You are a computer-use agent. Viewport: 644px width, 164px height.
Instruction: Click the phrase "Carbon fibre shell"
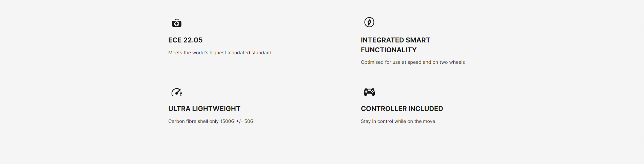coord(188,121)
